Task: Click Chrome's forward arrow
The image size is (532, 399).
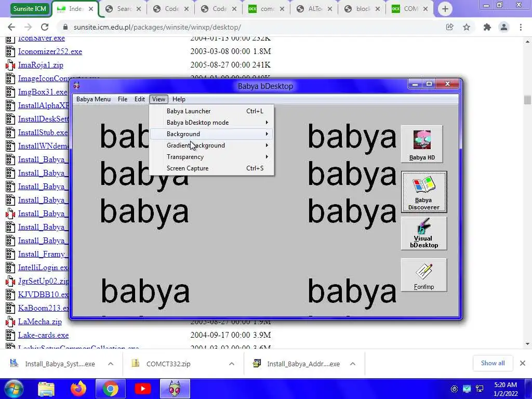Action: click(x=28, y=27)
